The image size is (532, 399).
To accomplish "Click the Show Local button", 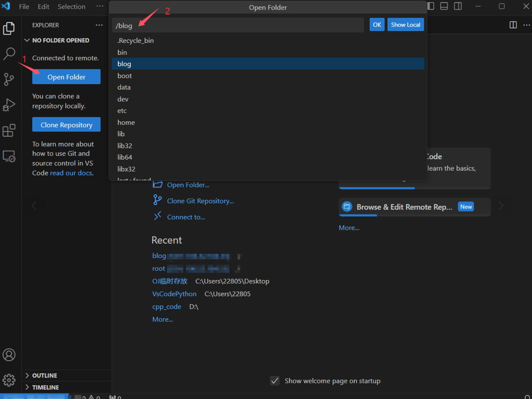I will [x=405, y=25].
